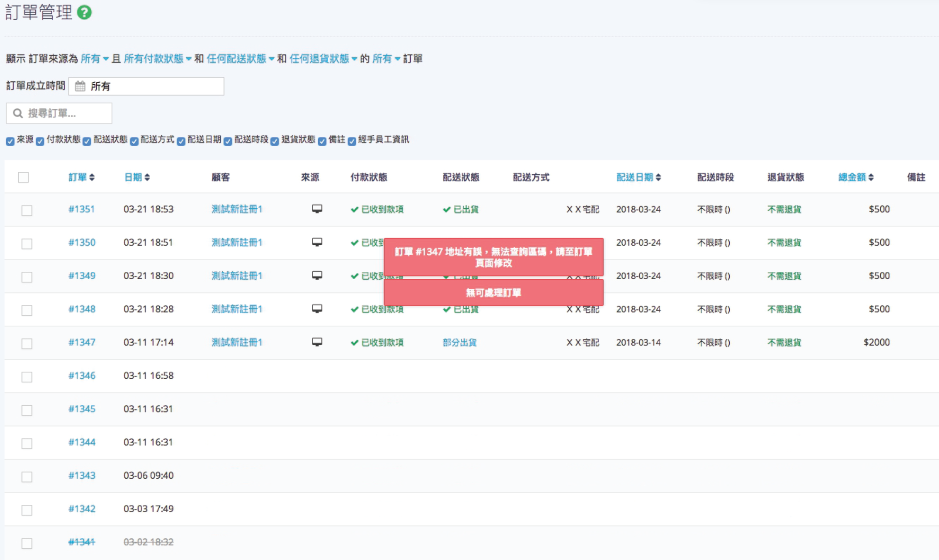Select the checkbox for order #1343

click(x=27, y=477)
